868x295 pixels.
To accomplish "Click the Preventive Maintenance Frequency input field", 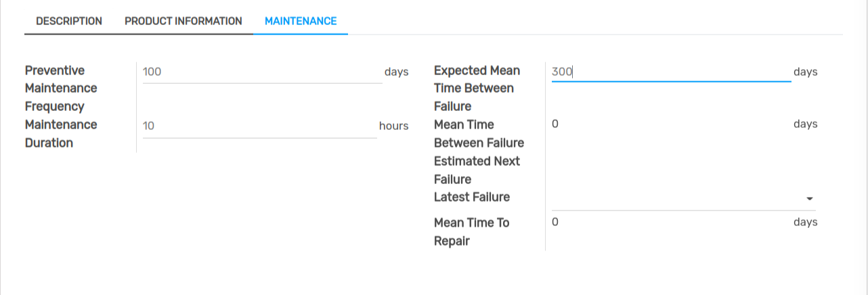I will (262, 72).
